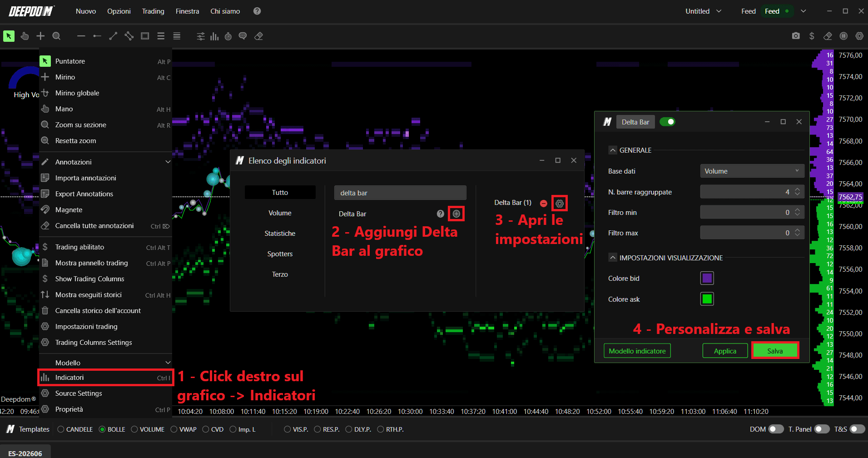
Task: Click the eraser icon beside dollar sign
Action: pyautogui.click(x=828, y=36)
